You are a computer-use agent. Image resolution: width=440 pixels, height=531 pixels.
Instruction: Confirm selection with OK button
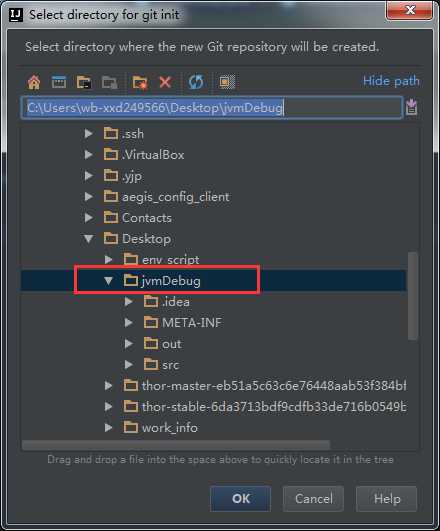[x=240, y=498]
